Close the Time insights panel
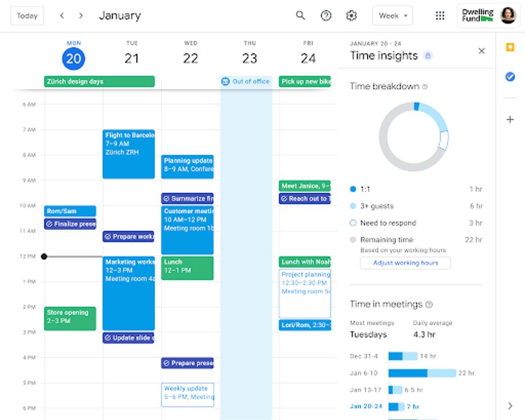Viewport: 525px width, 420px height. coord(482,51)
